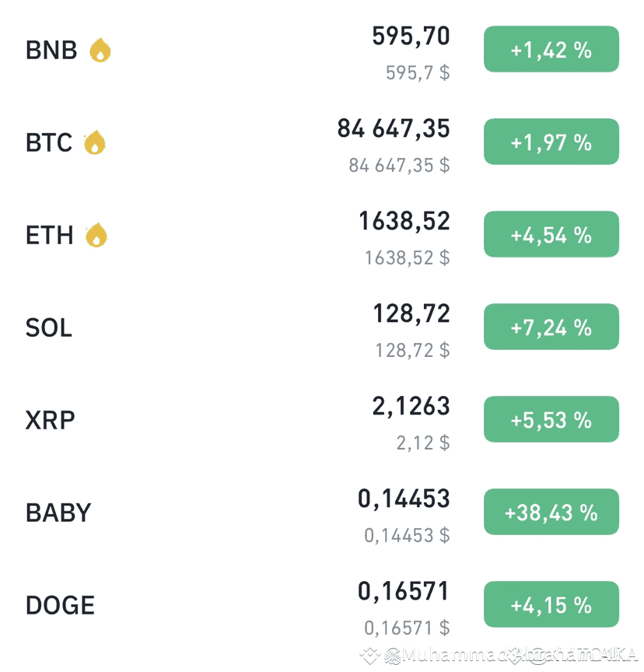The width and height of the screenshot is (644, 672).
Task: Select the SOL ticker label
Action: tap(49, 328)
